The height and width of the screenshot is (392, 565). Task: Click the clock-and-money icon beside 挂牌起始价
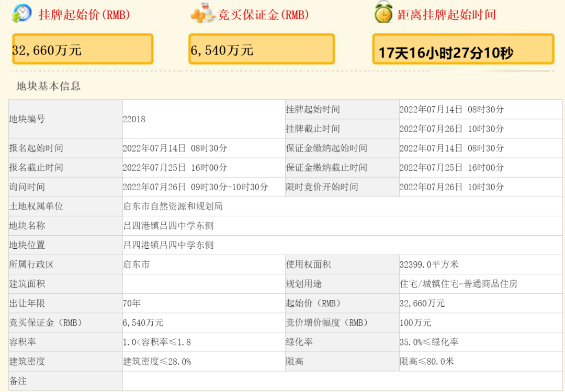click(21, 14)
